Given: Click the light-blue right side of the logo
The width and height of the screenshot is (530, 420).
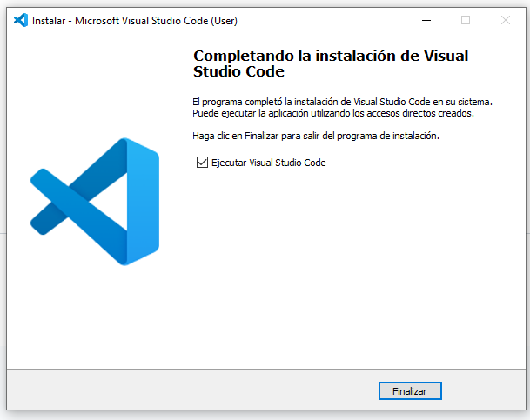Looking at the screenshot, I should (x=144, y=202).
